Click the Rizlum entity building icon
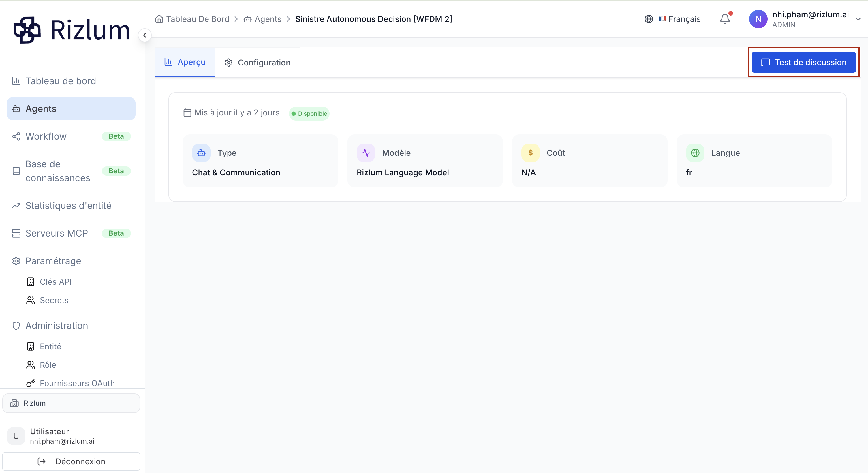 [x=14, y=403]
